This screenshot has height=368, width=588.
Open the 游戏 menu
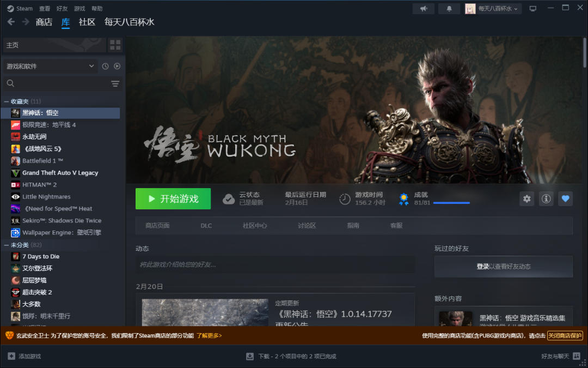[79, 8]
